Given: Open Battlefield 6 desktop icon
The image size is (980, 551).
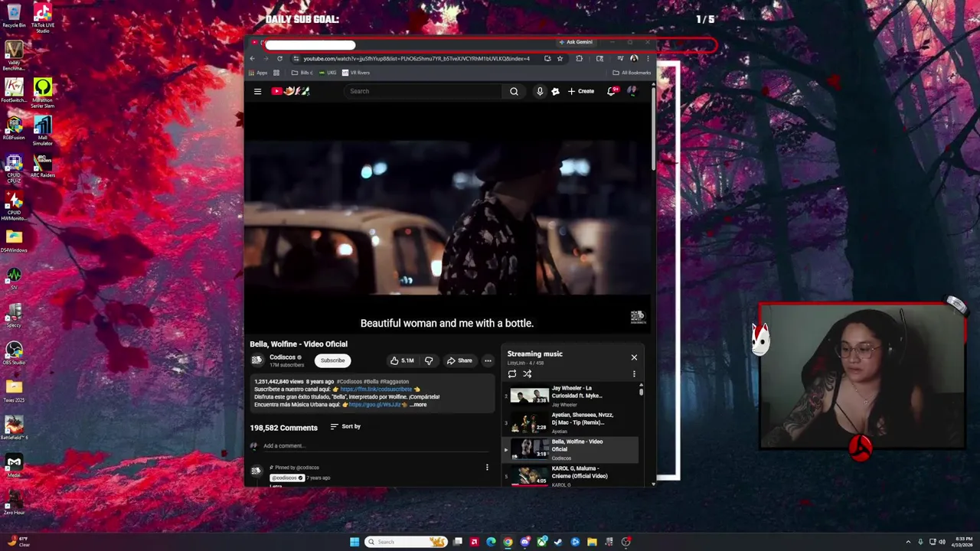Looking at the screenshot, I should [x=14, y=428].
